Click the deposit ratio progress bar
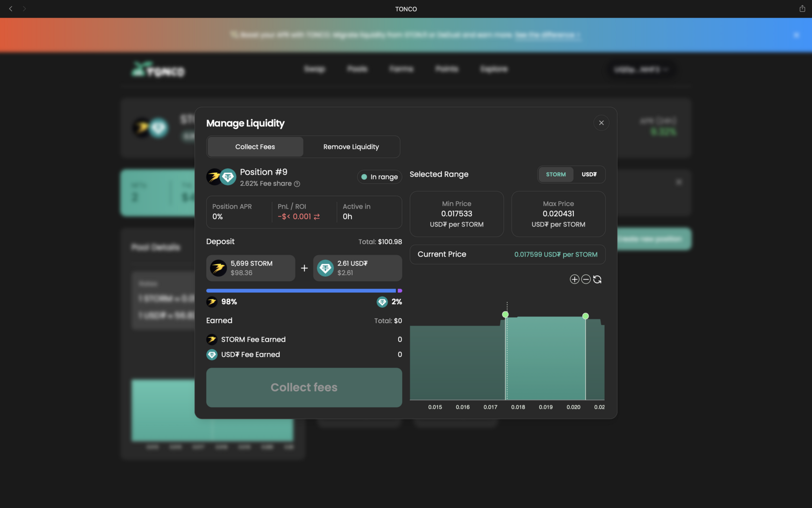Image resolution: width=812 pixels, height=508 pixels. [304, 291]
